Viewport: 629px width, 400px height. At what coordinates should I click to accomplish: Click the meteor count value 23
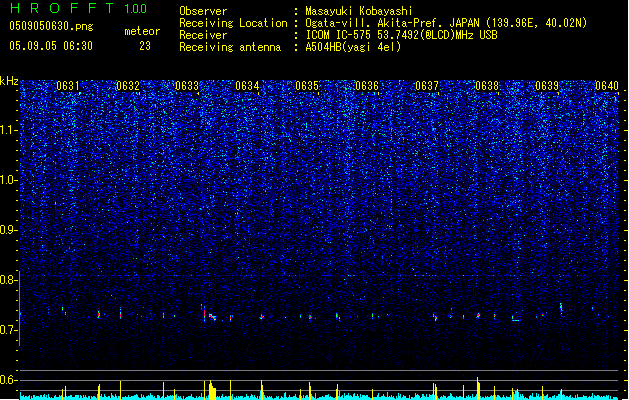click(145, 46)
